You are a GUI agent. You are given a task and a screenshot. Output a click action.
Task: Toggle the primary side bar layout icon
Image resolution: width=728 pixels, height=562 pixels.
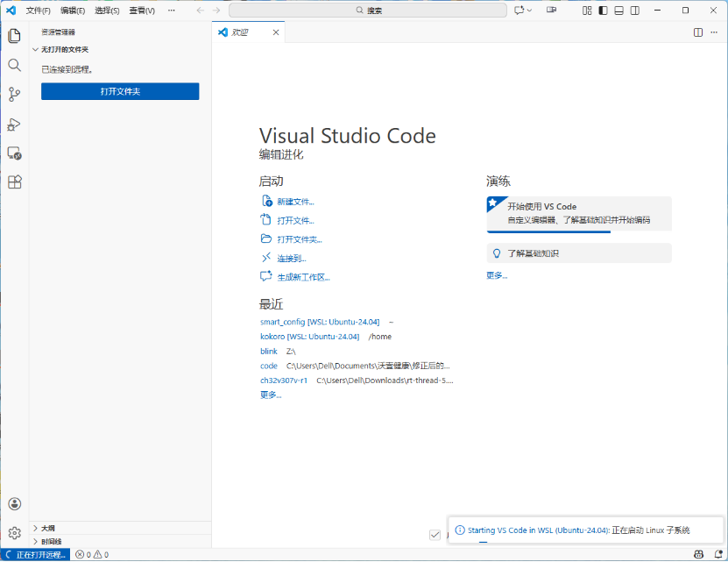(603, 11)
